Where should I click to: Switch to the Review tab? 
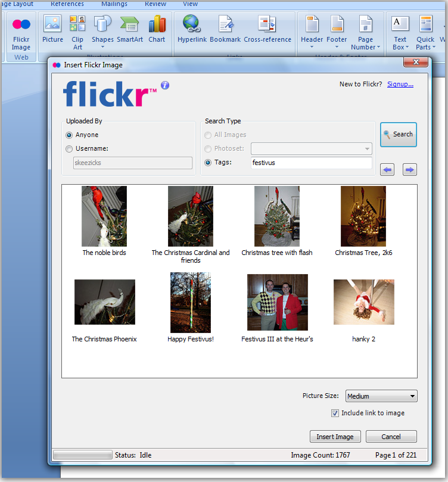coord(155,4)
